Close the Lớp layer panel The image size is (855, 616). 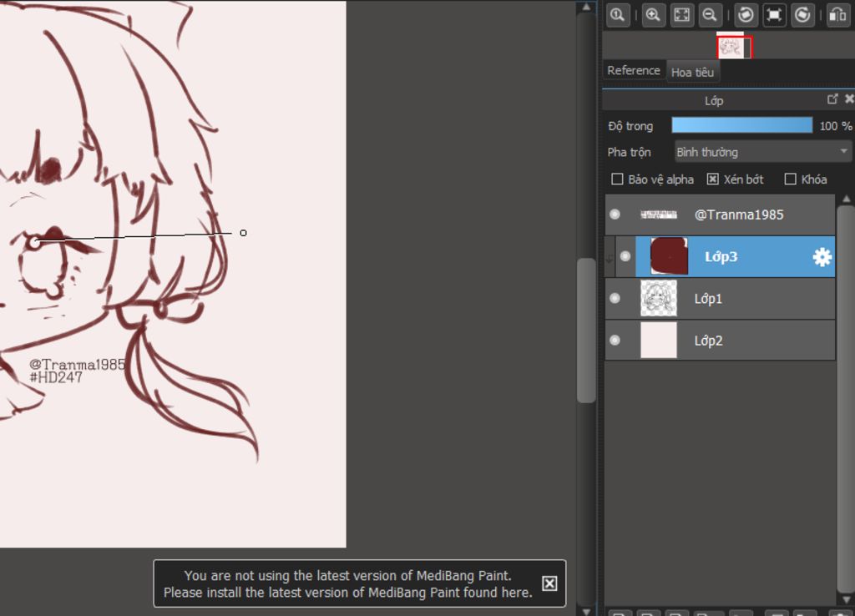coord(849,99)
